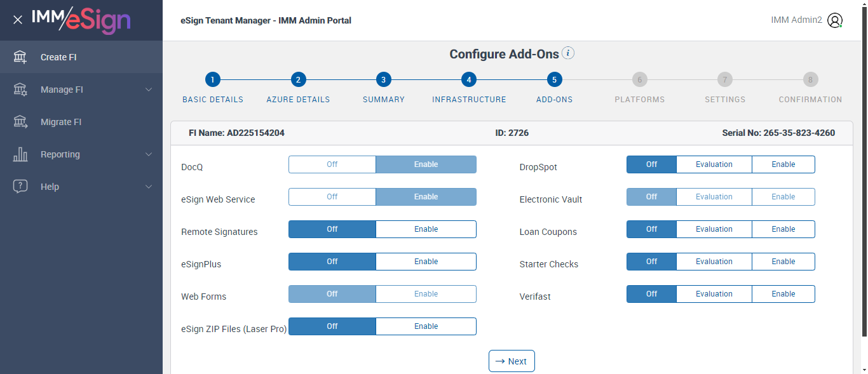Click the info icon beside Configure Add-Ons
868x374 pixels.
pyautogui.click(x=569, y=53)
